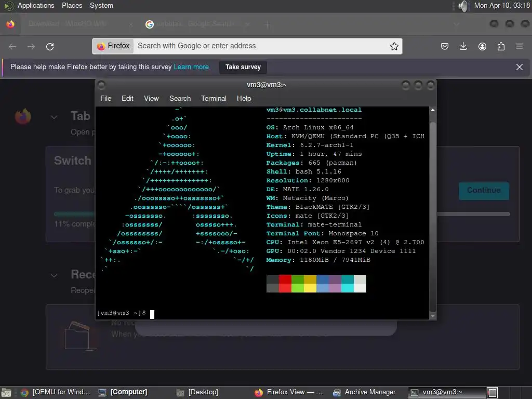Dismiss the survey notification bar
The width and height of the screenshot is (532, 399).
pyautogui.click(x=519, y=67)
